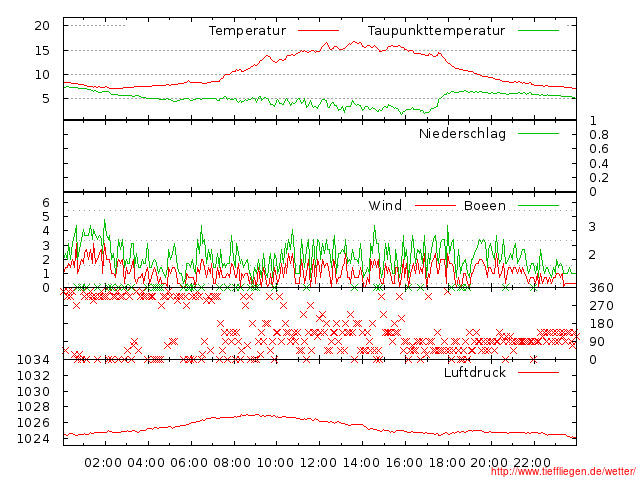The height and width of the screenshot is (480, 640).
Task: Click the 4 wind speed axis value
Action: 46,231
